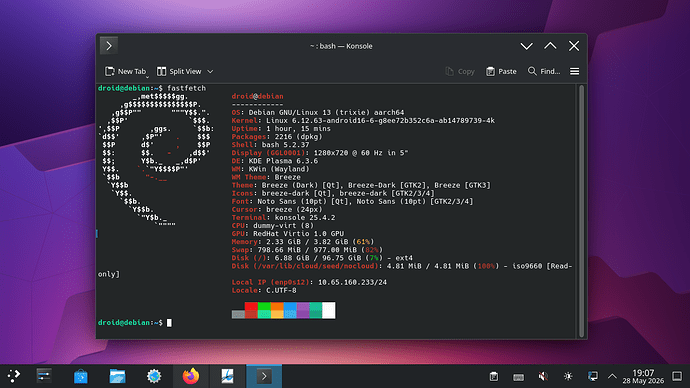
Task: Open the System Settings sliders icon in taskbar
Action: tap(44, 376)
